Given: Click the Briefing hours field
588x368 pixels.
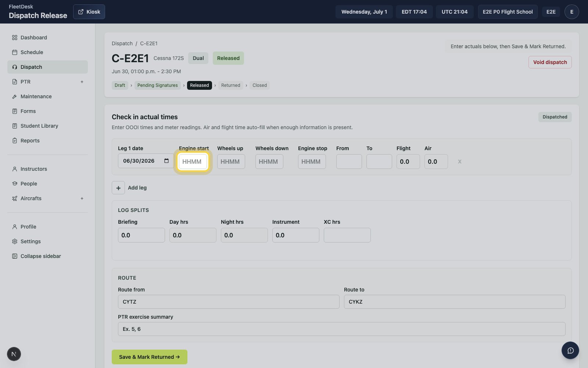Looking at the screenshot, I should (x=141, y=235).
